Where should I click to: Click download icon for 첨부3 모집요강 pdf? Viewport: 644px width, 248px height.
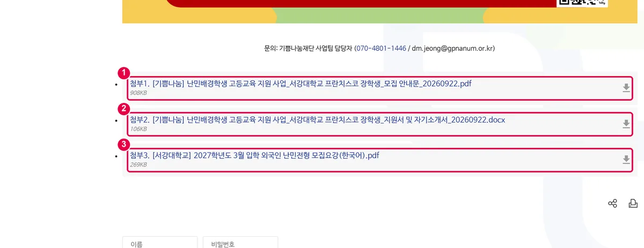(626, 160)
